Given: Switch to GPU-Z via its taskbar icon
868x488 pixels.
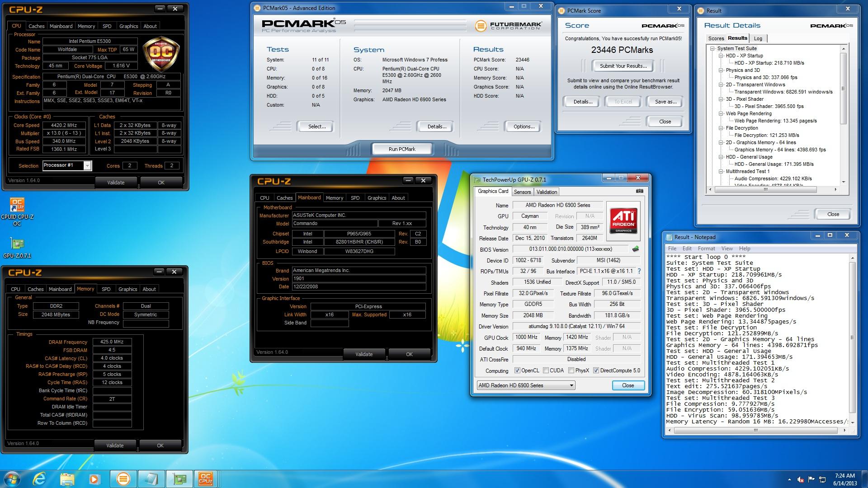Looking at the screenshot, I should (x=179, y=479).
